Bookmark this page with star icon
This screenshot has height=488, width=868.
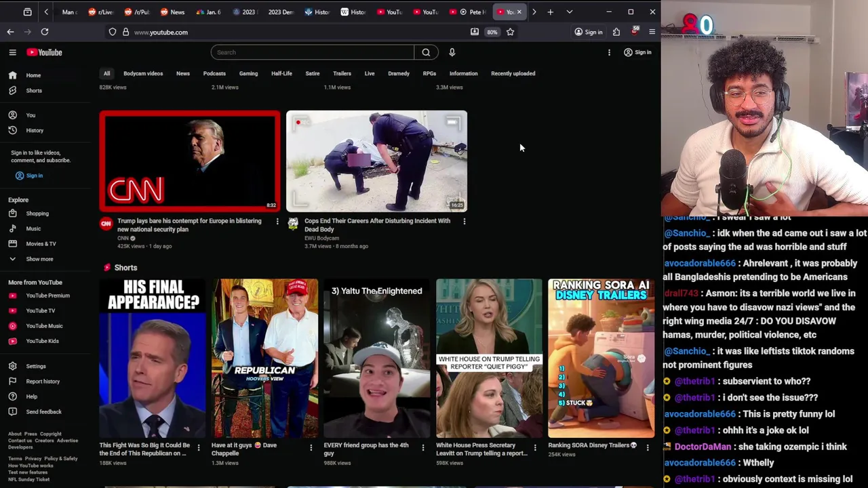pos(510,32)
